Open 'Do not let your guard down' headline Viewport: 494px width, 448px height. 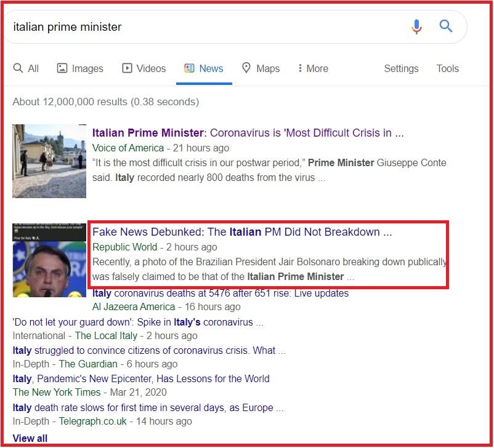pos(138,322)
